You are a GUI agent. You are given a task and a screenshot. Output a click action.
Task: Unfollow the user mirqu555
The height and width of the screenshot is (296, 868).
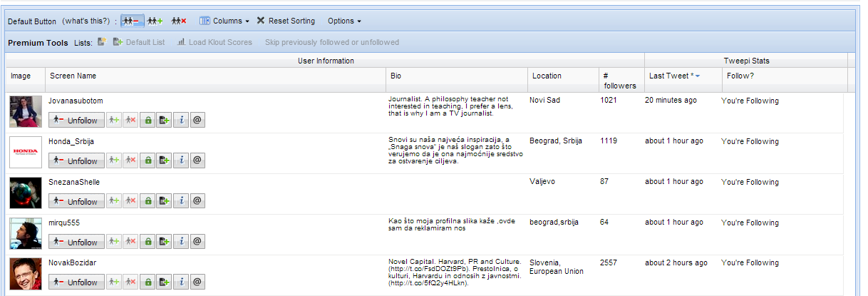pyautogui.click(x=76, y=242)
